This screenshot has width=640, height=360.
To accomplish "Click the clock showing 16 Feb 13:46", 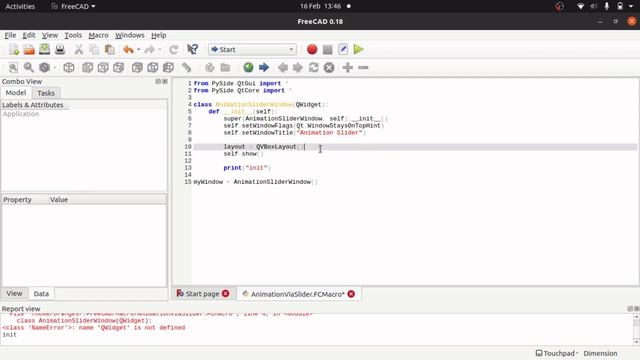I will coord(320,6).
